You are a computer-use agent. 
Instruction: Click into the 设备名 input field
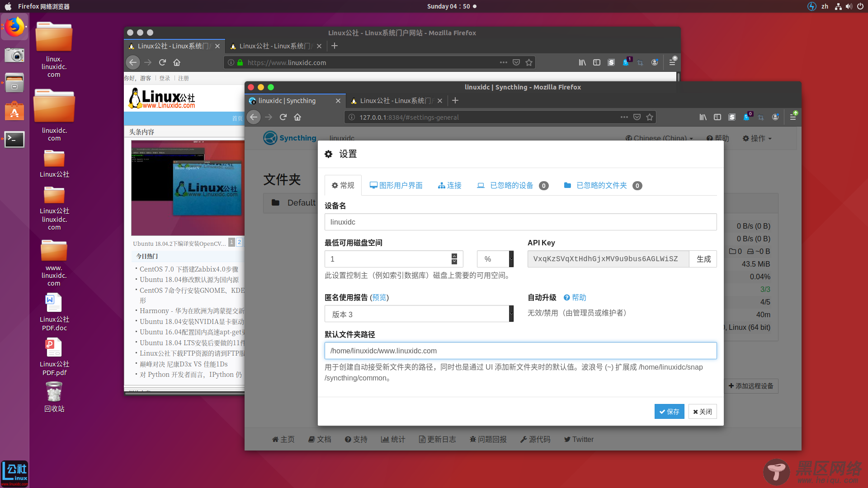click(x=520, y=222)
